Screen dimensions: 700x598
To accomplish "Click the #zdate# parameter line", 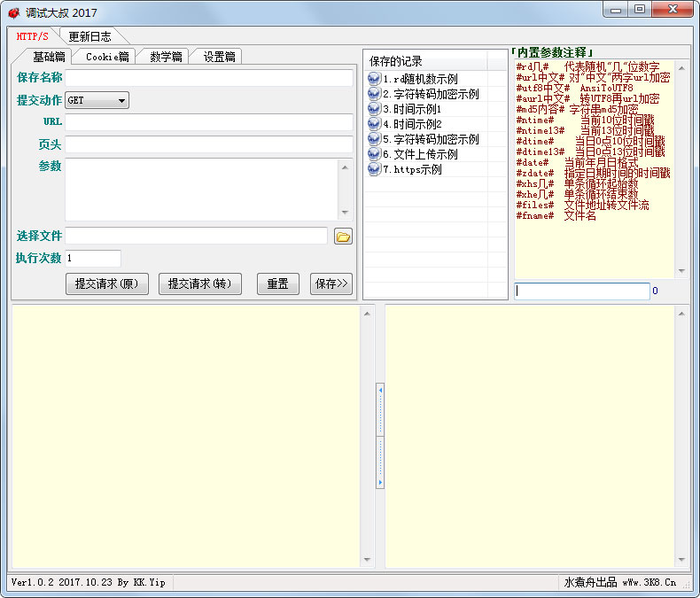I will 593,173.
